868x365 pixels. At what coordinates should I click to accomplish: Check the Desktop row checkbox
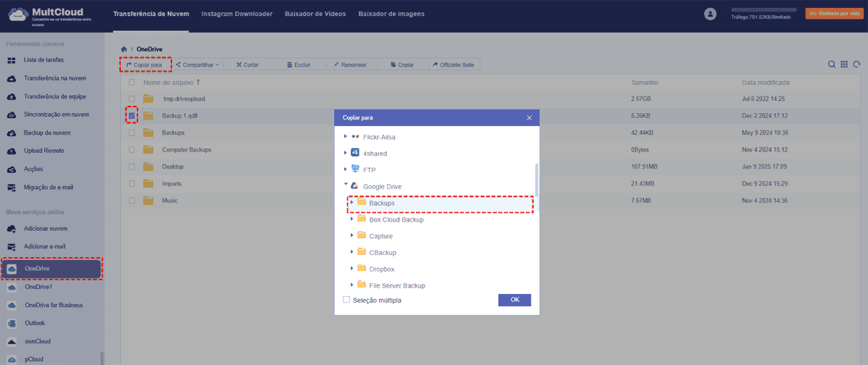click(132, 167)
